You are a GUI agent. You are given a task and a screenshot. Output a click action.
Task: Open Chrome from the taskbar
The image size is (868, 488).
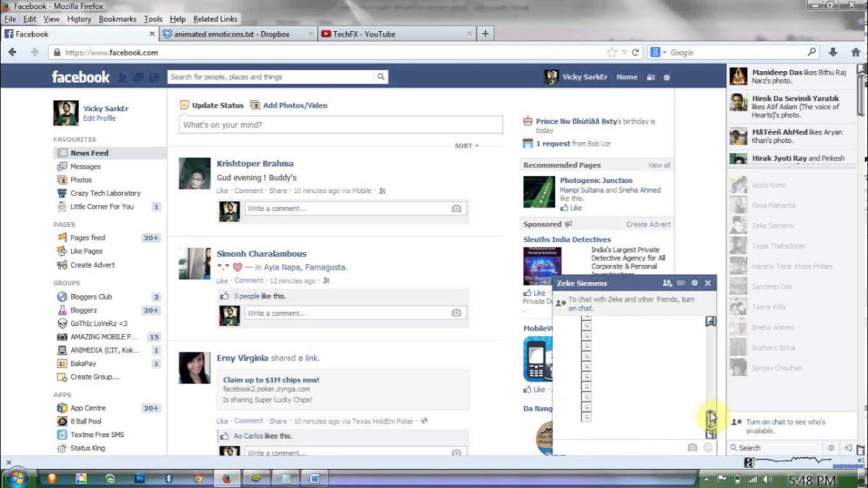pyautogui.click(x=198, y=478)
